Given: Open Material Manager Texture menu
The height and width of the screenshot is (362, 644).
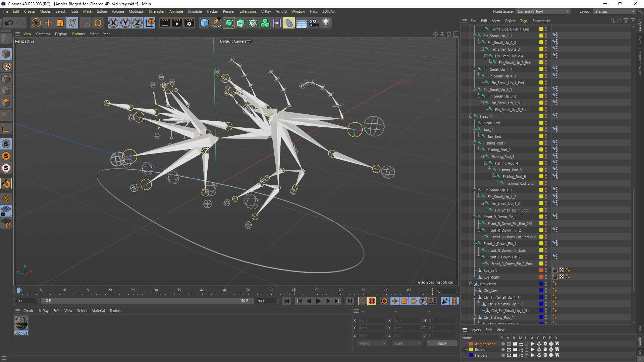Looking at the screenshot, I should (x=115, y=311).
